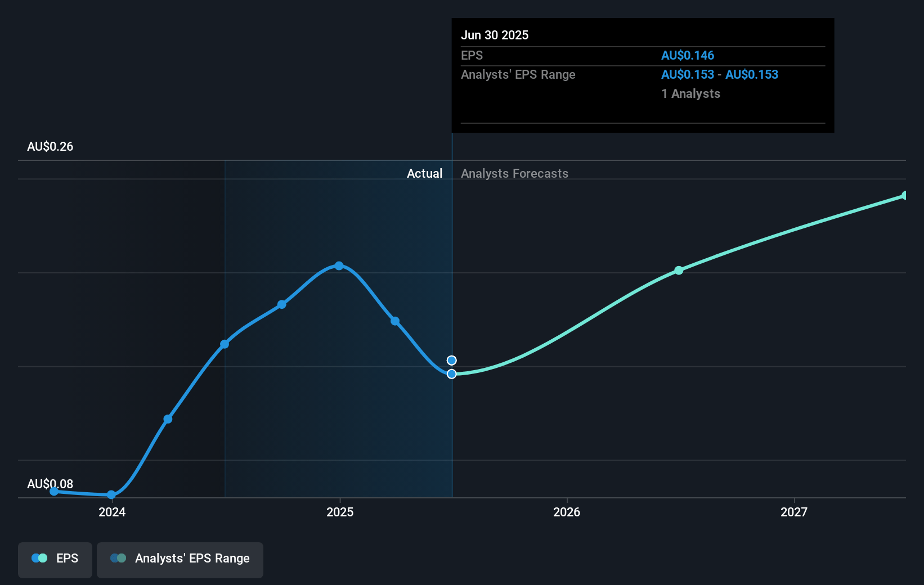924x585 pixels.
Task: Click the 2024 x-axis label
Action: tap(112, 512)
